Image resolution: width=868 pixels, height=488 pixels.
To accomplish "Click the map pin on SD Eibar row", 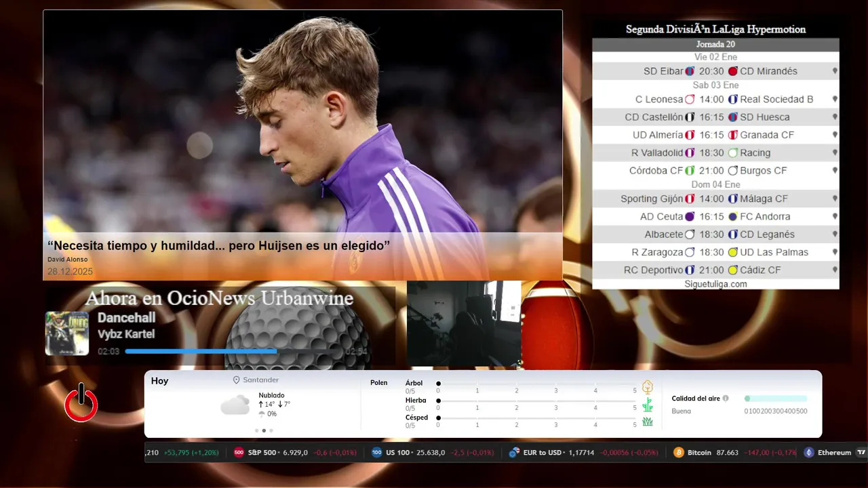I will tap(835, 71).
